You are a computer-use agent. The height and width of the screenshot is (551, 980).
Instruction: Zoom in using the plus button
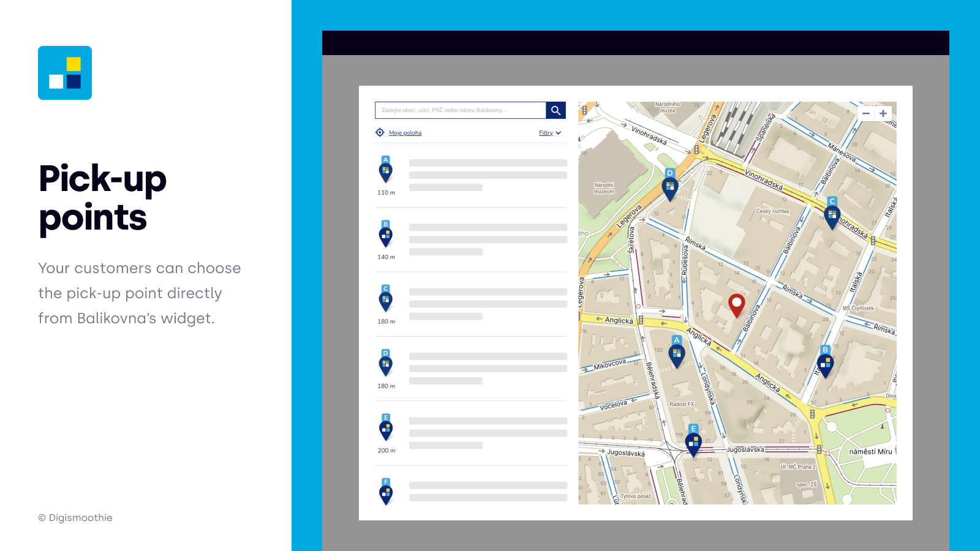point(883,113)
